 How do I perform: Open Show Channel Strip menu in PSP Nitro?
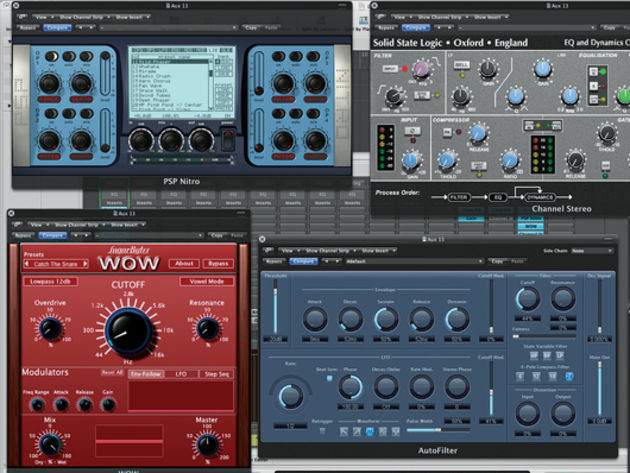coord(83,17)
